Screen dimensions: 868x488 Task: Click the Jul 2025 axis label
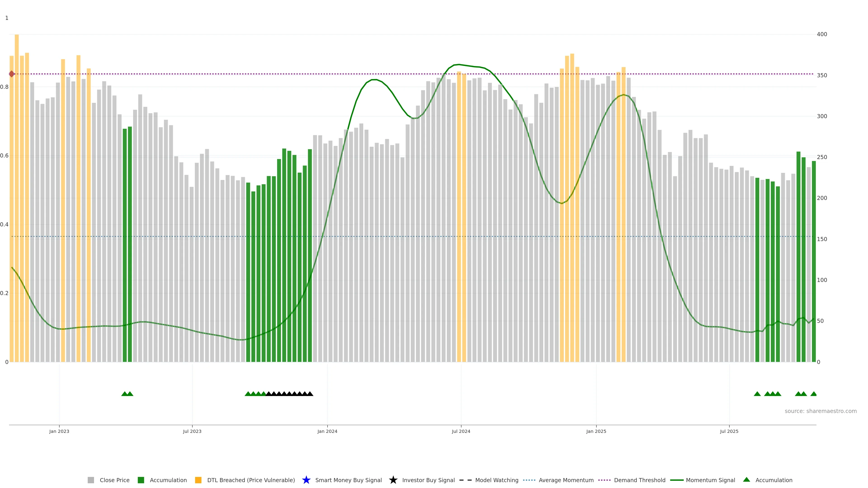[729, 431]
